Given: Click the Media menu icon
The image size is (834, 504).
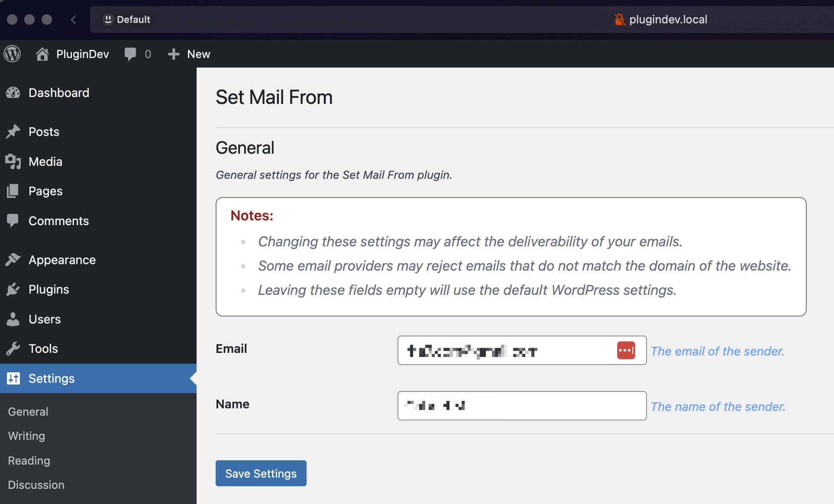Looking at the screenshot, I should pyautogui.click(x=13, y=162).
